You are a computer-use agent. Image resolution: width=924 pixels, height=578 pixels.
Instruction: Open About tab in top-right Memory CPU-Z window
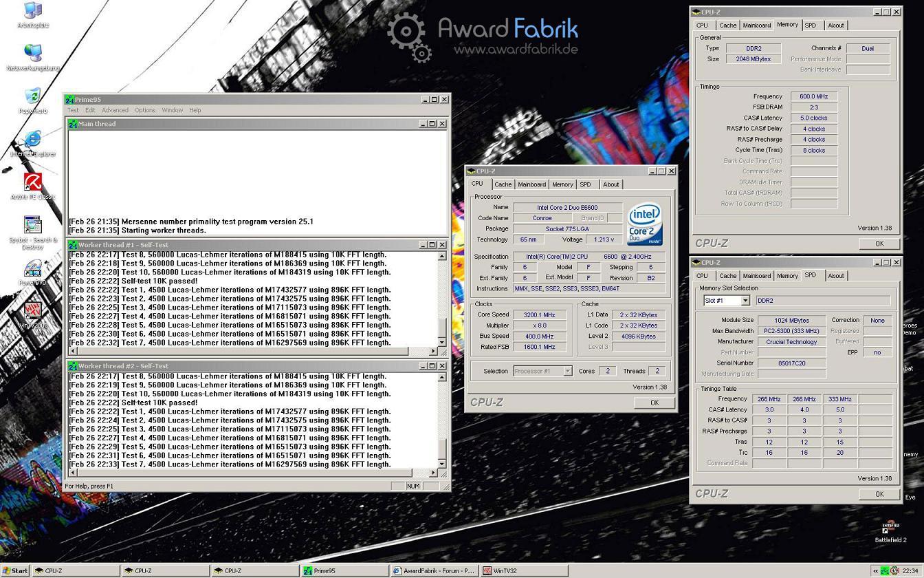pyautogui.click(x=835, y=25)
